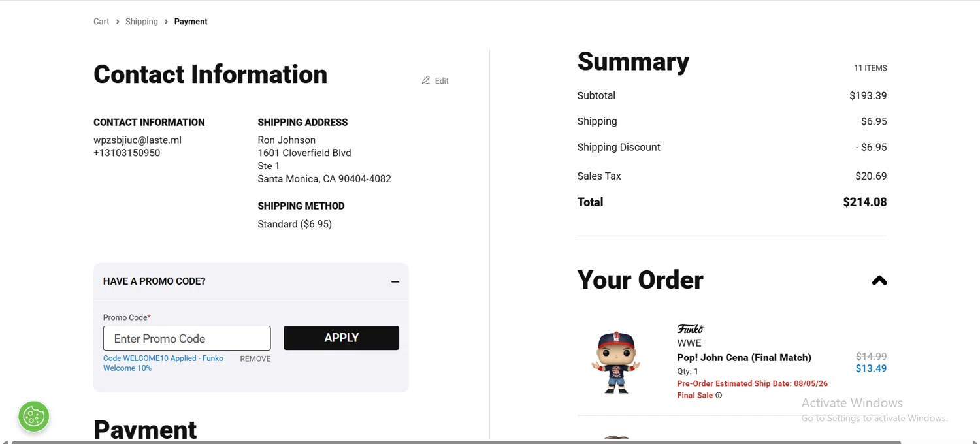Focus the Enter Promo Code field
This screenshot has width=980, height=444.
tap(187, 338)
